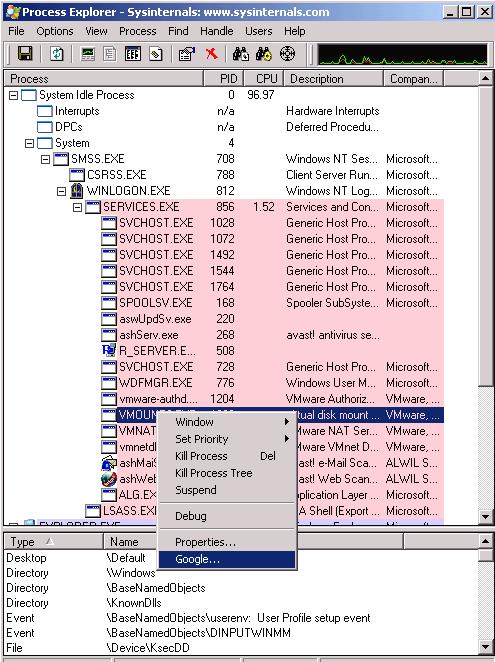The image size is (495, 662).
Task: Choose Kill Process Tree from context menu
Action: tap(227, 473)
